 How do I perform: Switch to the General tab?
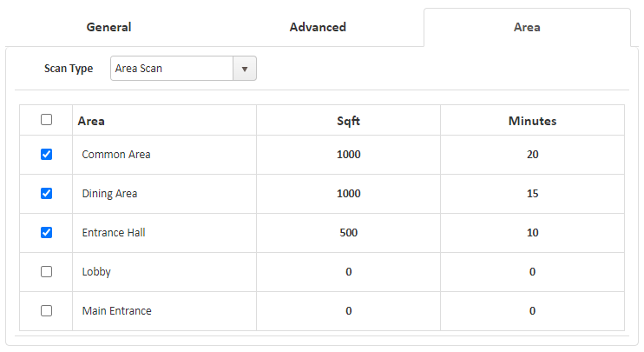click(x=108, y=27)
